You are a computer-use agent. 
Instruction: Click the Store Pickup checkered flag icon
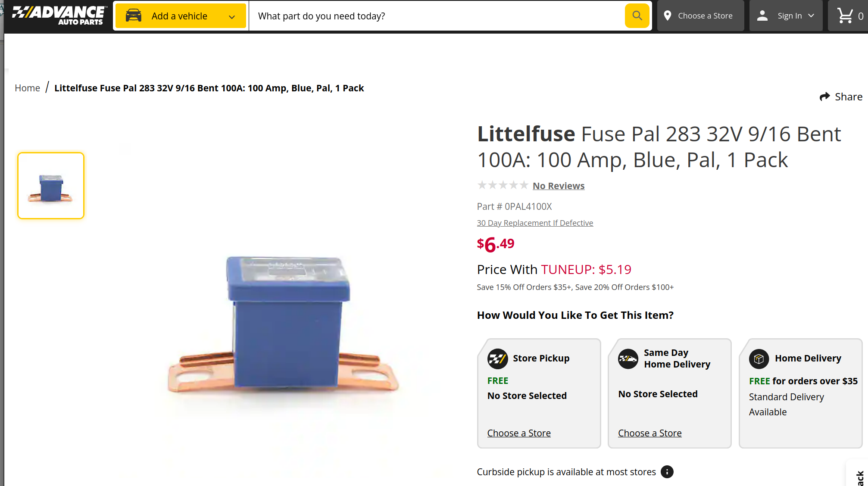(497, 358)
